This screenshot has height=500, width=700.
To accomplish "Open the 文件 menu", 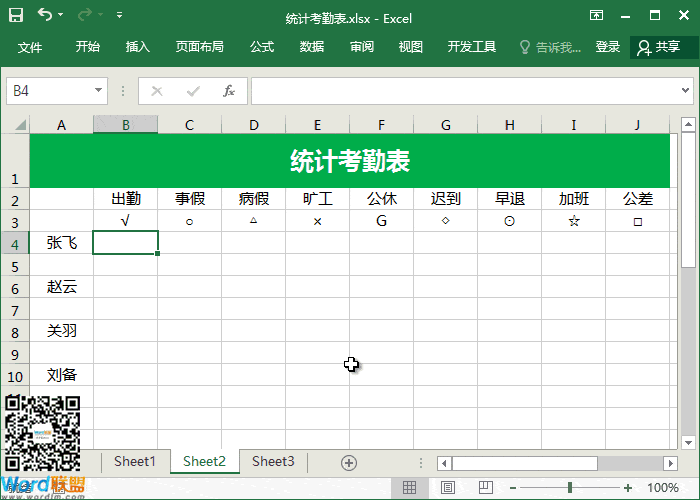I will (30, 47).
